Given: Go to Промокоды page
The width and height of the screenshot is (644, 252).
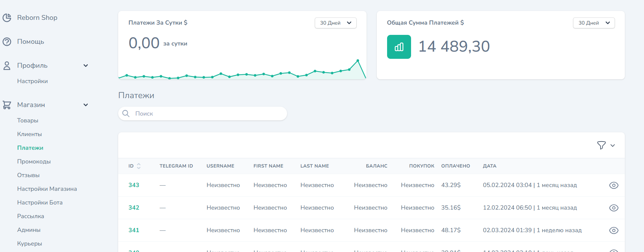Looking at the screenshot, I should 34,161.
